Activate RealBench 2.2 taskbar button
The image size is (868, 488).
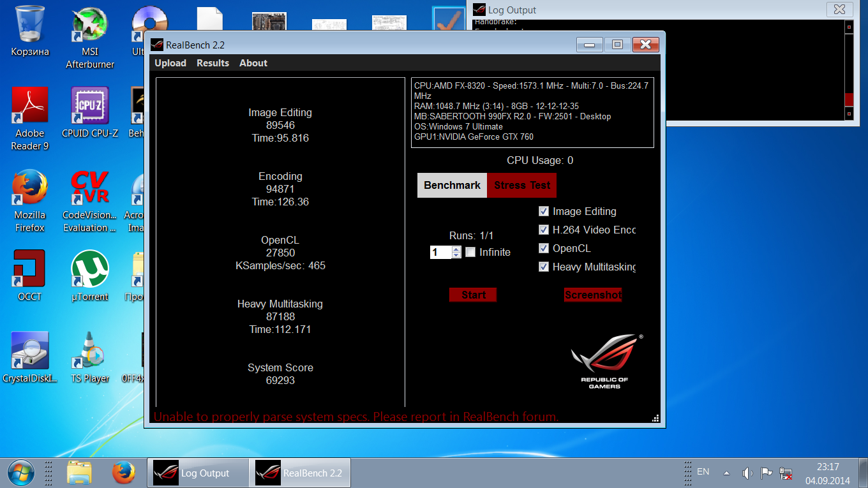click(x=300, y=473)
